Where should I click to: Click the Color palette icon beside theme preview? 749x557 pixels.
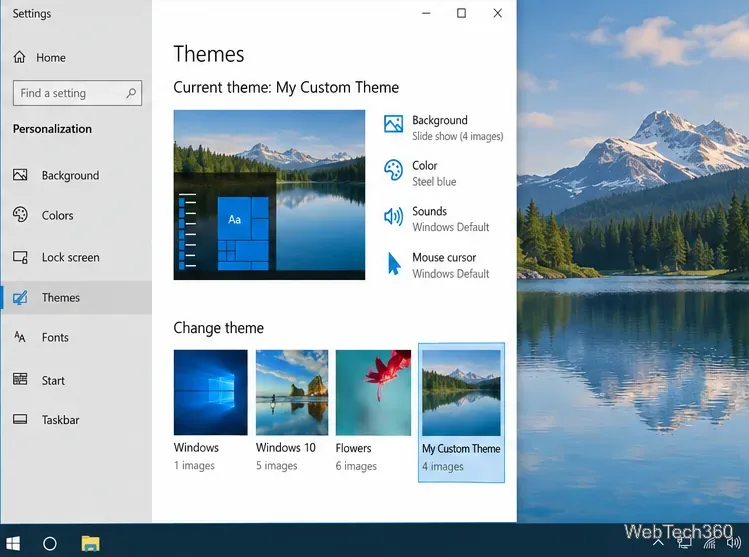tap(394, 170)
